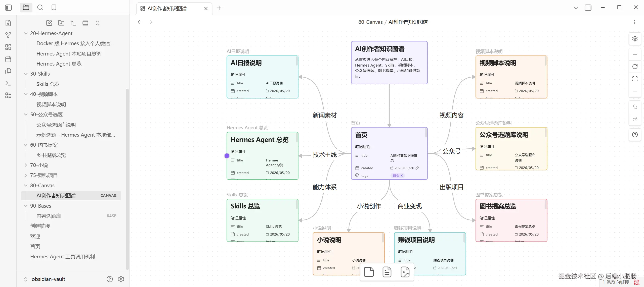Image resolution: width=644 pixels, height=287 pixels.
Task: Open a new tab
Action: tap(219, 8)
